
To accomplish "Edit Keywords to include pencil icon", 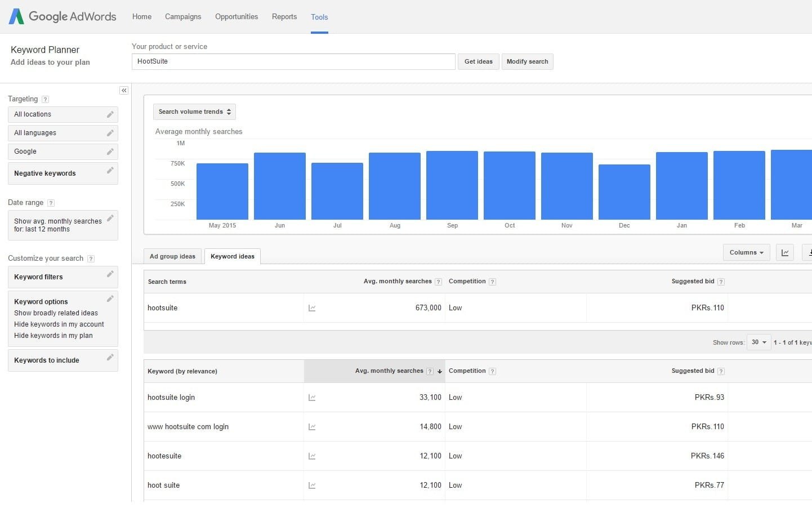I will [x=110, y=357].
